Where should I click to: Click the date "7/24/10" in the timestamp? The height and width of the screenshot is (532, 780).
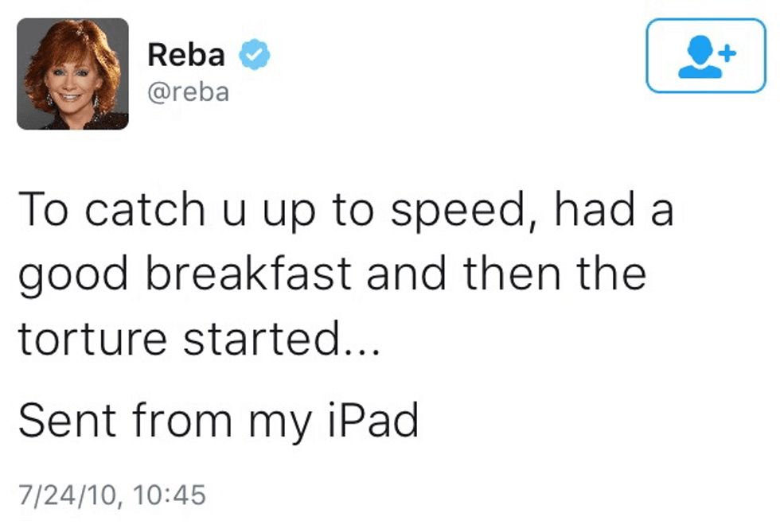coord(66,495)
